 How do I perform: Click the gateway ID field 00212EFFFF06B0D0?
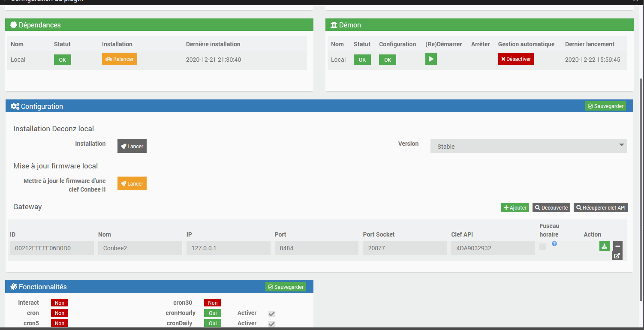(52, 248)
